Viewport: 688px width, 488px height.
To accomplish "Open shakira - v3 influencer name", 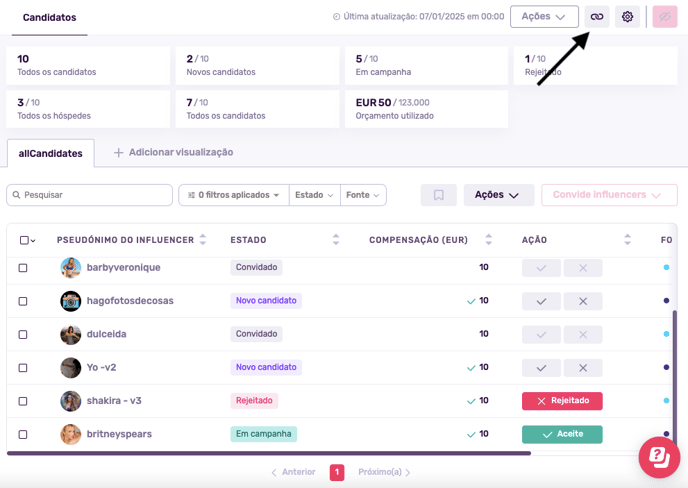I will click(x=114, y=401).
